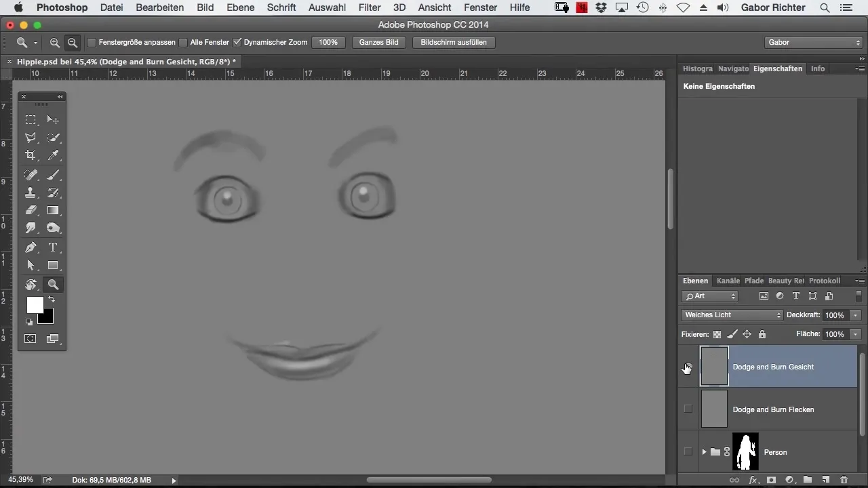Toggle the layer filter switch
This screenshot has width=868, height=488.
[859, 296]
